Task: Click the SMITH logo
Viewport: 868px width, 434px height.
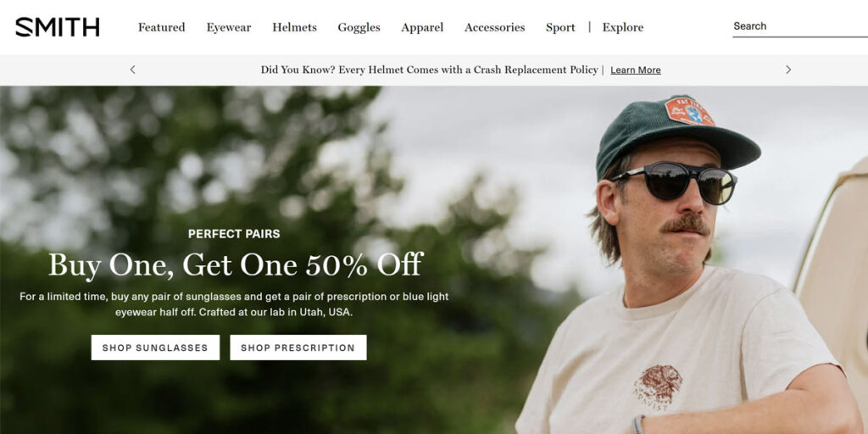Action: tap(58, 27)
